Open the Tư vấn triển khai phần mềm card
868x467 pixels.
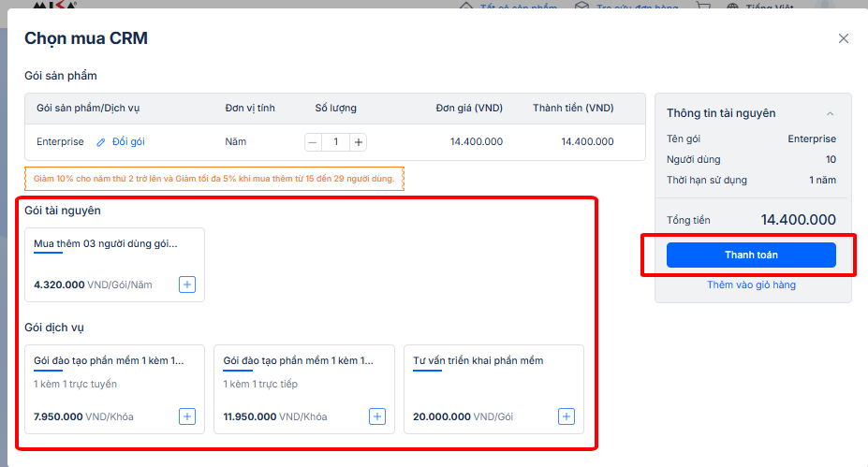(x=478, y=360)
